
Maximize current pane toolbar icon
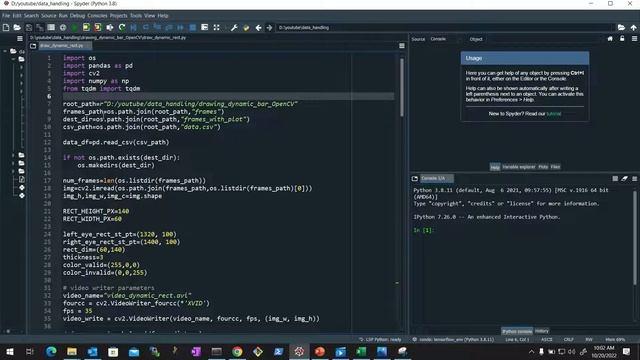216,27
